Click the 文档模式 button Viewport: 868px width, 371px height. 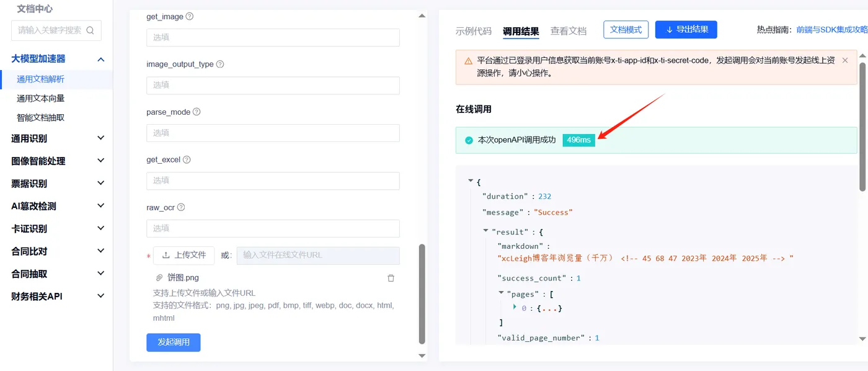point(626,30)
